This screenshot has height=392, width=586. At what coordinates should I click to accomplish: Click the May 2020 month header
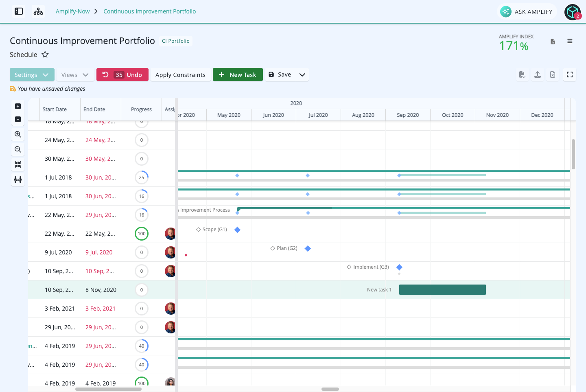[229, 115]
